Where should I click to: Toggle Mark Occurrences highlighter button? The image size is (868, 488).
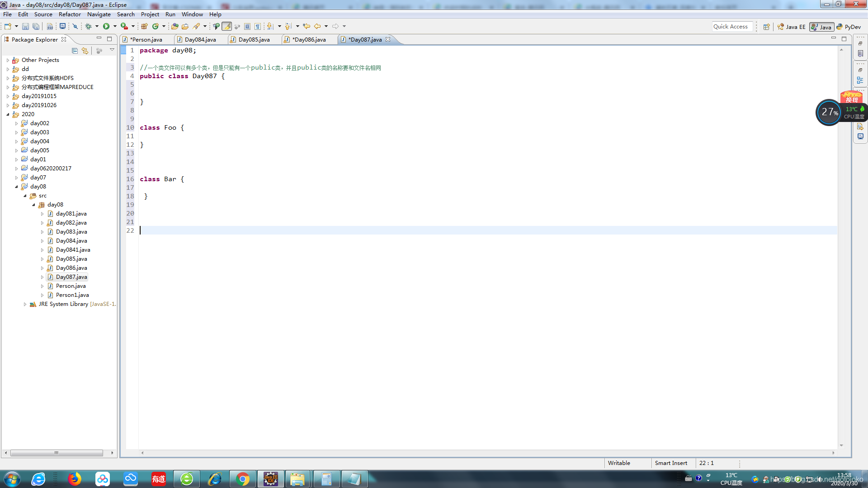coord(227,27)
